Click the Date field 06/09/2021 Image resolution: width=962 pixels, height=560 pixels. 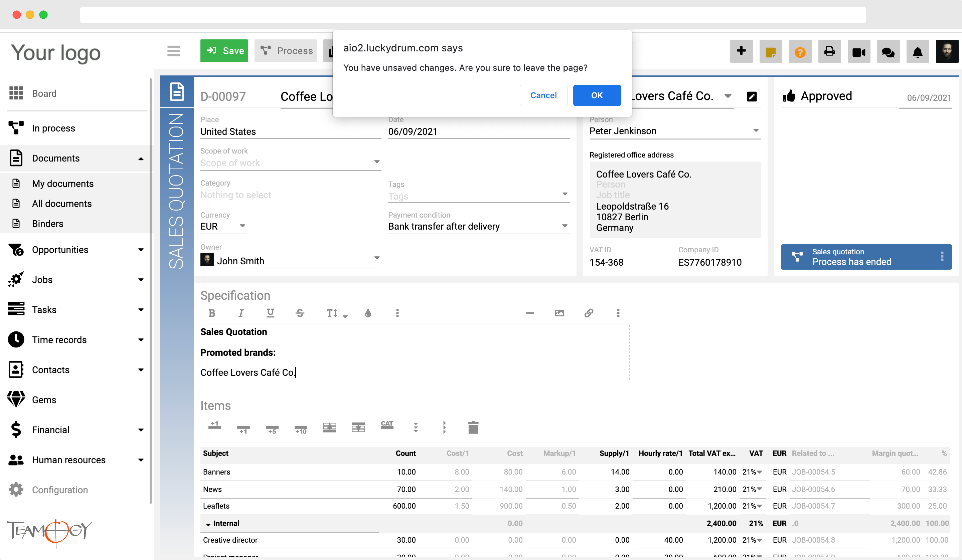coord(479,131)
